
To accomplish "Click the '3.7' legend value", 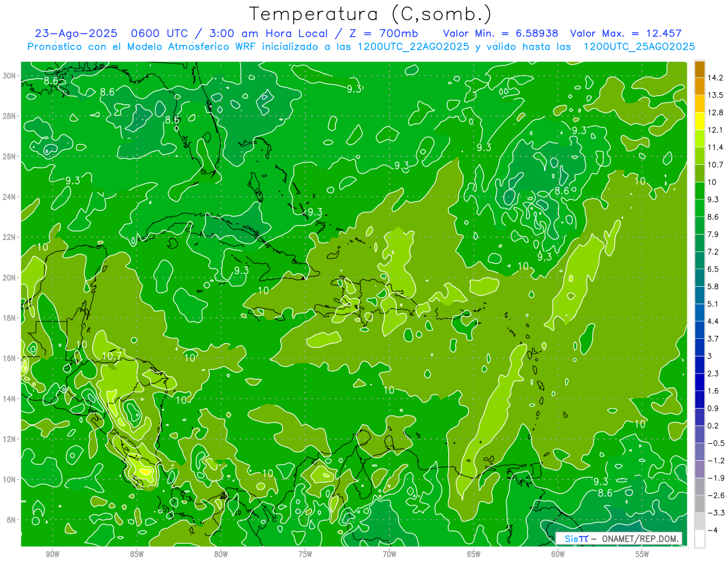I will coord(713,338).
